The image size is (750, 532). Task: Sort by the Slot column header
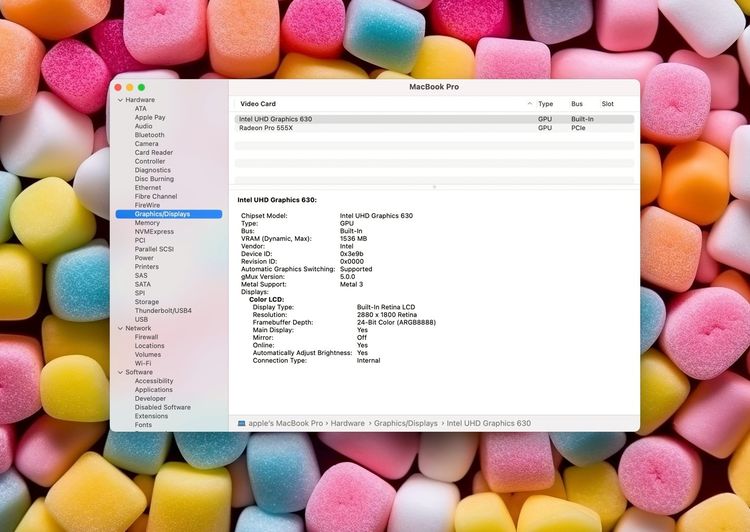click(x=607, y=104)
